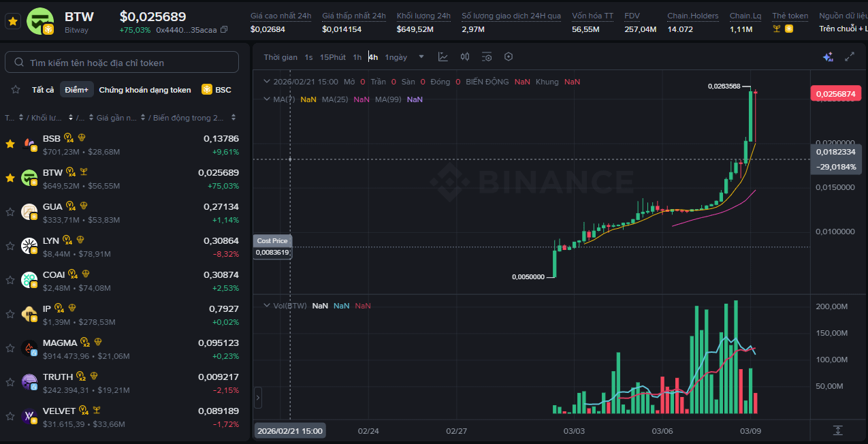Image resolution: width=868 pixels, height=444 pixels.
Task: Open the hexagon chart settings icon
Action: click(x=508, y=57)
